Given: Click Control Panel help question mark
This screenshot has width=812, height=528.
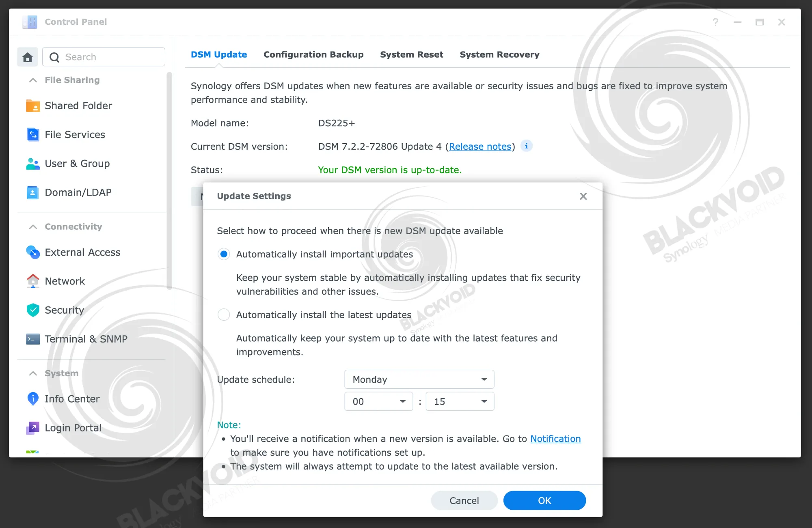Looking at the screenshot, I should [715, 22].
